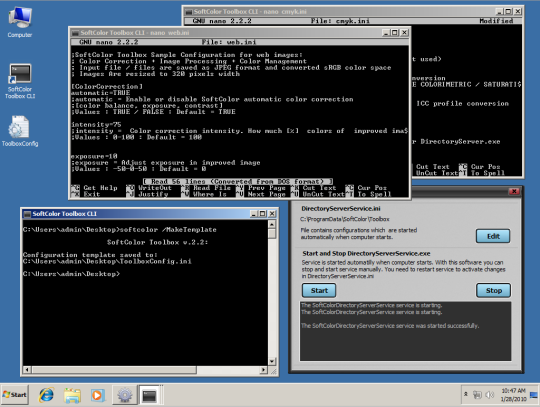540x407 pixels.
Task: Open network icon in system tray
Action: point(477,395)
